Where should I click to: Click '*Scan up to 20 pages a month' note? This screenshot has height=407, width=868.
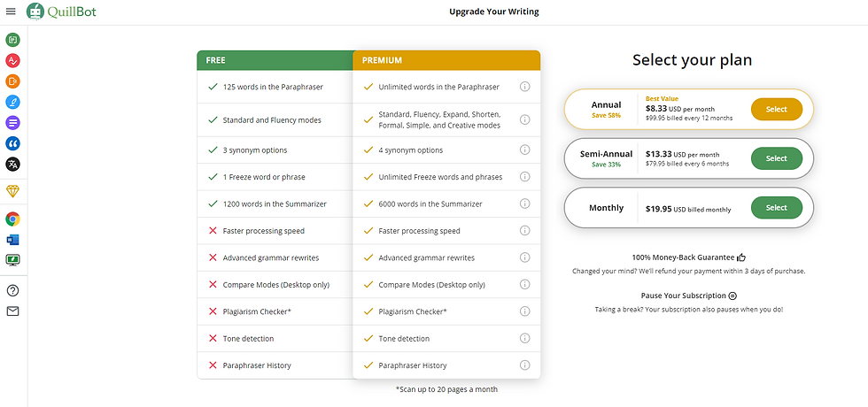click(446, 389)
